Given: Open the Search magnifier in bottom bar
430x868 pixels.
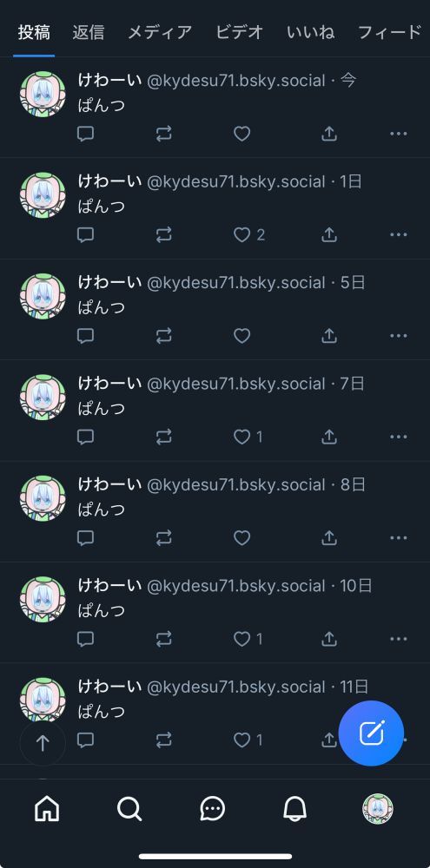Looking at the screenshot, I should coord(129,809).
